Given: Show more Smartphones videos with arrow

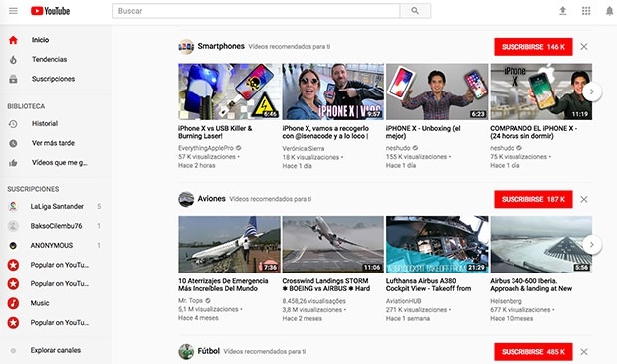Looking at the screenshot, I should point(592,91).
